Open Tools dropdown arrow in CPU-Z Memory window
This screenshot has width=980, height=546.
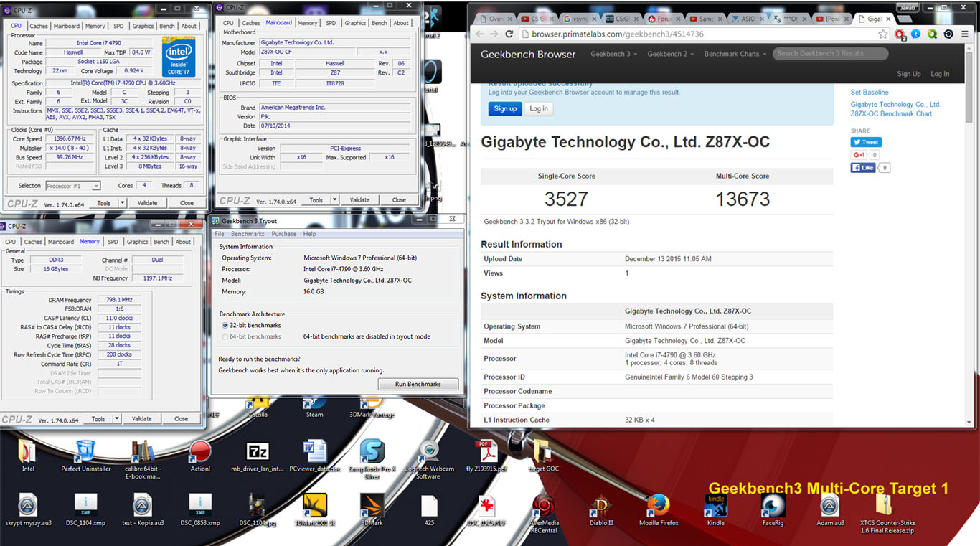click(116, 419)
